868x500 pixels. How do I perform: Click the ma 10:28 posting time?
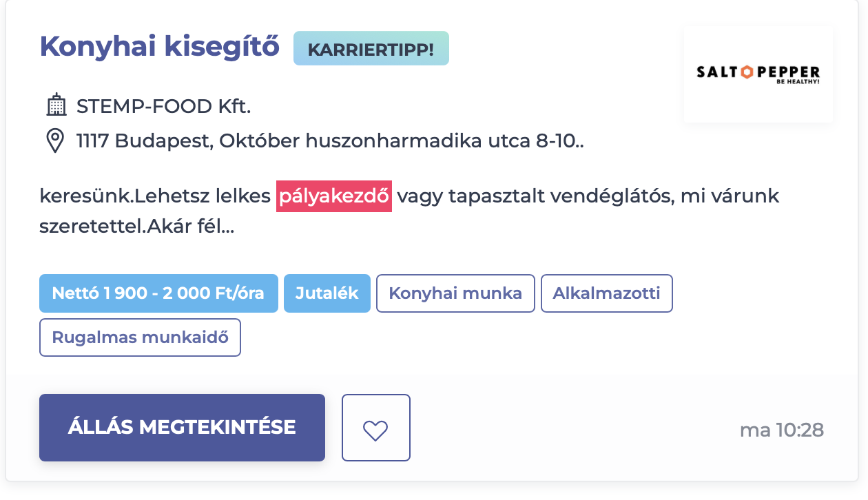(x=782, y=430)
